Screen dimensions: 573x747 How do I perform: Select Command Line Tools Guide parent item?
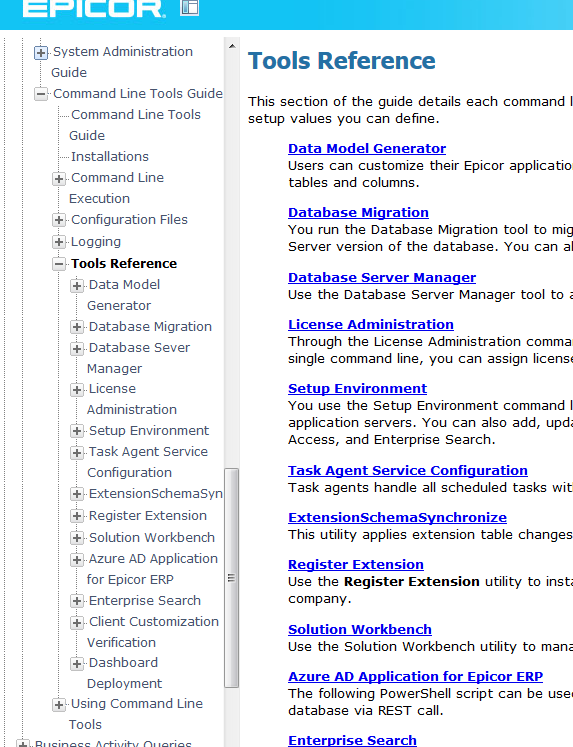[138, 93]
